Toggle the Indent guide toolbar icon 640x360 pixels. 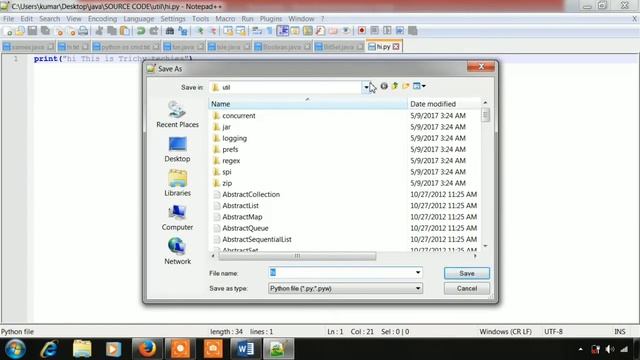click(x=282, y=31)
